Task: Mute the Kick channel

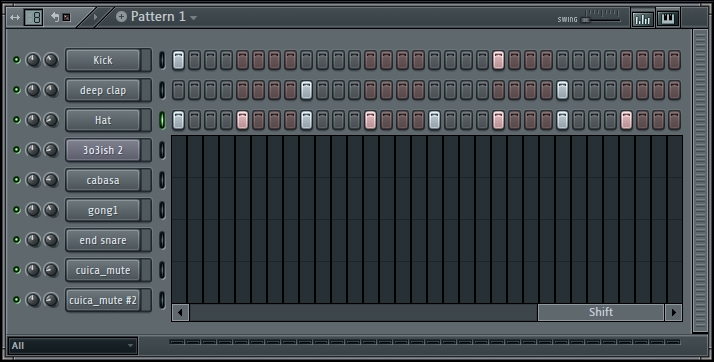Action: tap(17, 60)
